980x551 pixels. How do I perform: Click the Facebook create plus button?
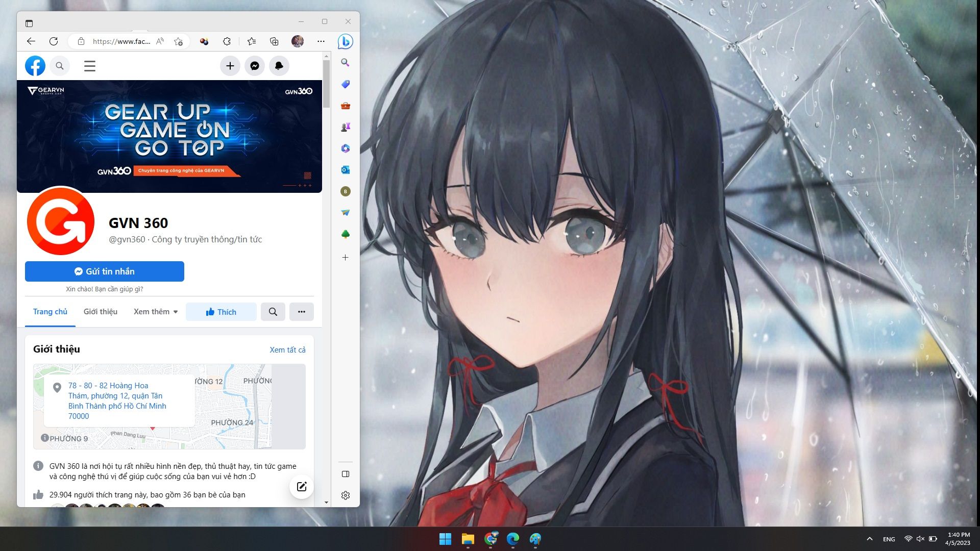(x=230, y=66)
